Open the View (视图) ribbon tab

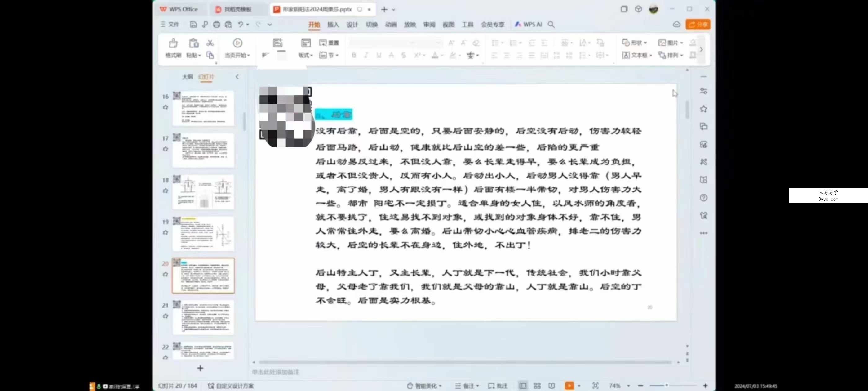[449, 25]
